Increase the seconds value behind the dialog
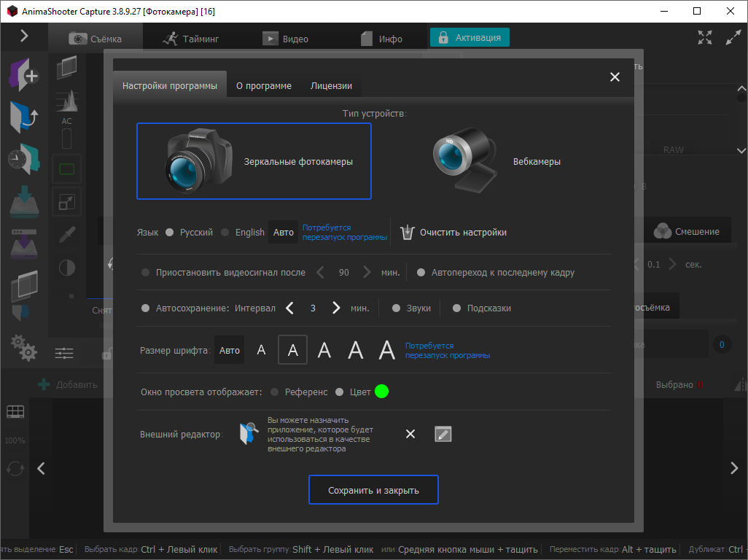The width and height of the screenshot is (748, 560). click(x=672, y=264)
